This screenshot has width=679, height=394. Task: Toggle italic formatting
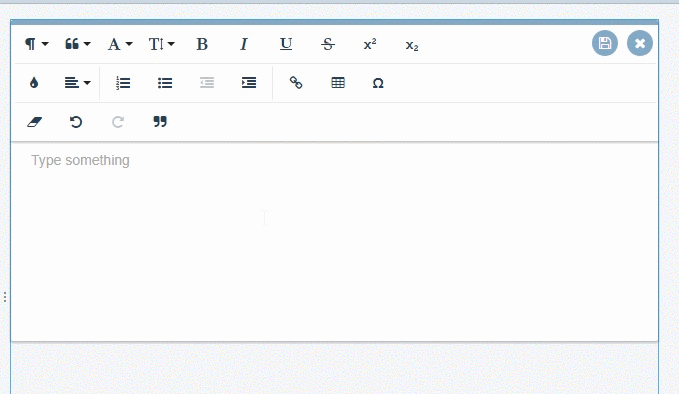tap(244, 44)
